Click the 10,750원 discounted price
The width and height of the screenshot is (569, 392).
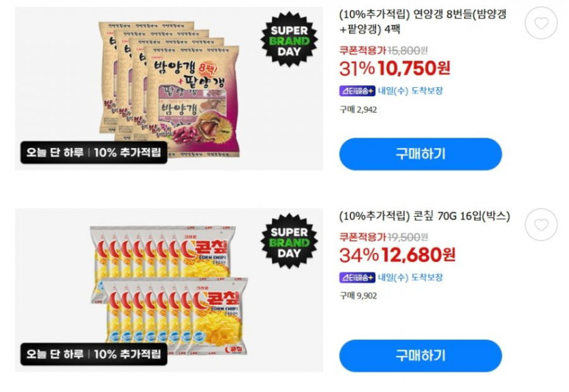414,68
